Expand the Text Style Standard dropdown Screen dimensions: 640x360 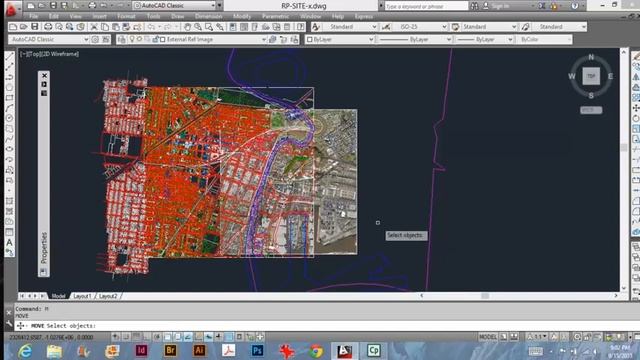(x=374, y=27)
